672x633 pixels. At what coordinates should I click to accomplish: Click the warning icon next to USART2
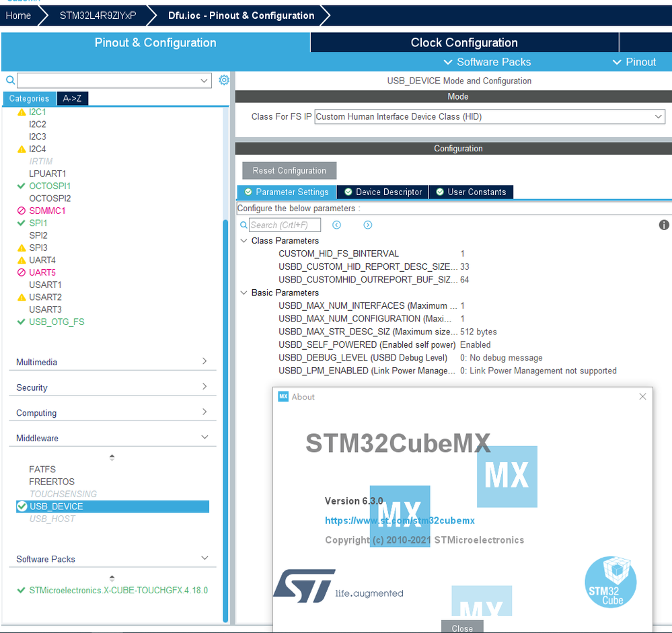(22, 297)
